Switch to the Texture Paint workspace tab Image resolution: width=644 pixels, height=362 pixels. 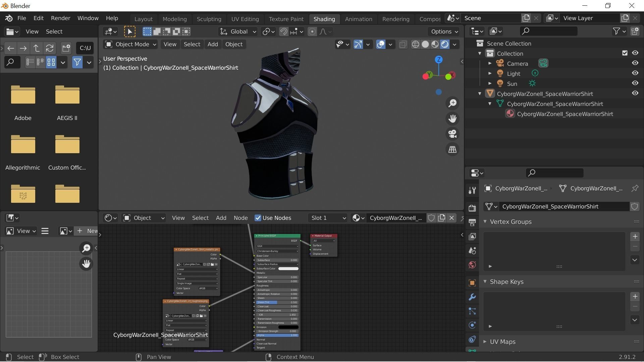286,19
